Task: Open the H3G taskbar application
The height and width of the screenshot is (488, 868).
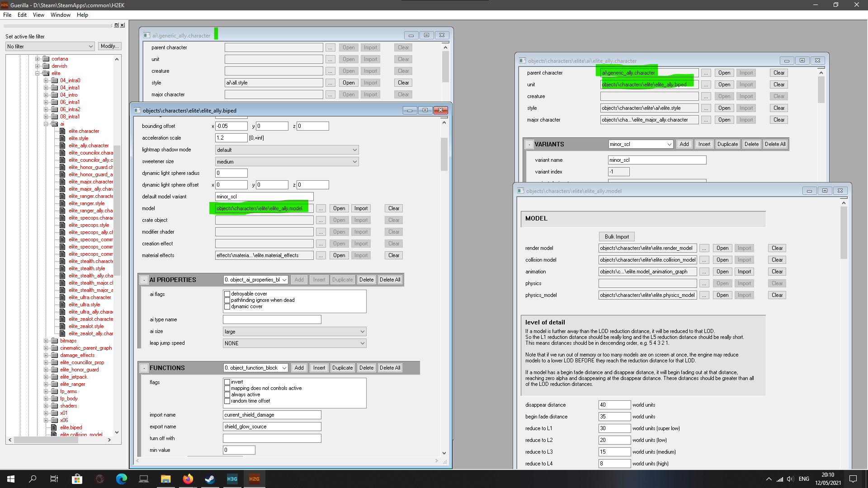Action: (x=232, y=479)
